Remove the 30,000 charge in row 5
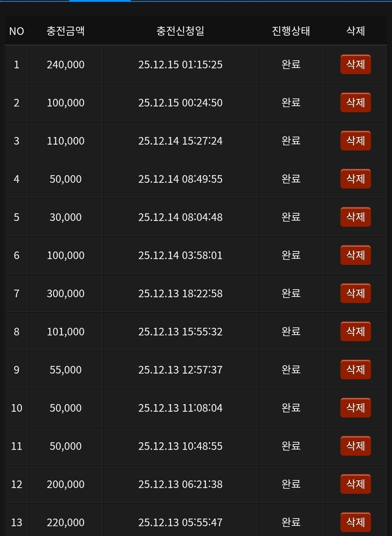 [355, 217]
